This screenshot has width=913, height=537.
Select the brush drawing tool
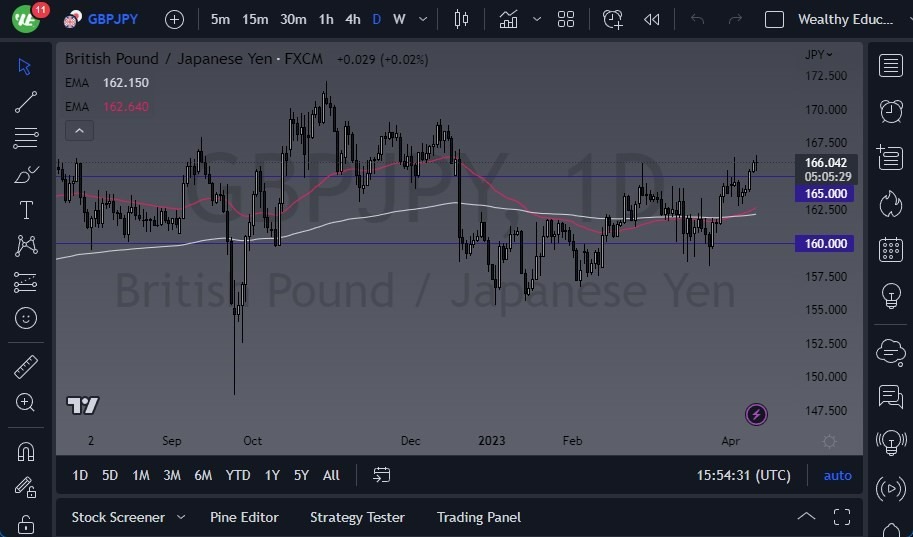click(x=26, y=174)
